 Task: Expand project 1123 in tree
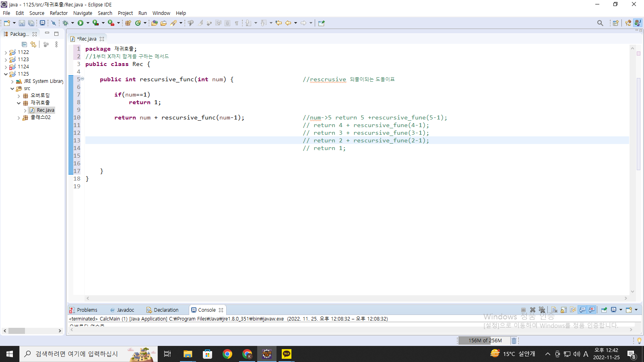point(6,60)
